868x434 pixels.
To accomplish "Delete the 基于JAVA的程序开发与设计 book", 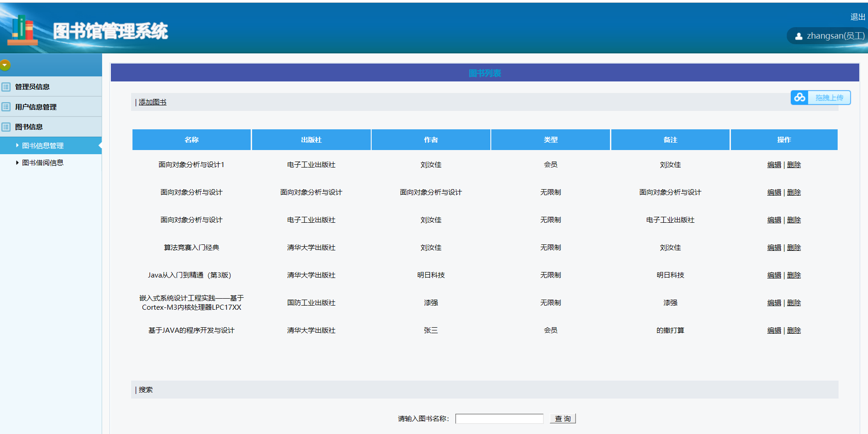I will (x=794, y=330).
